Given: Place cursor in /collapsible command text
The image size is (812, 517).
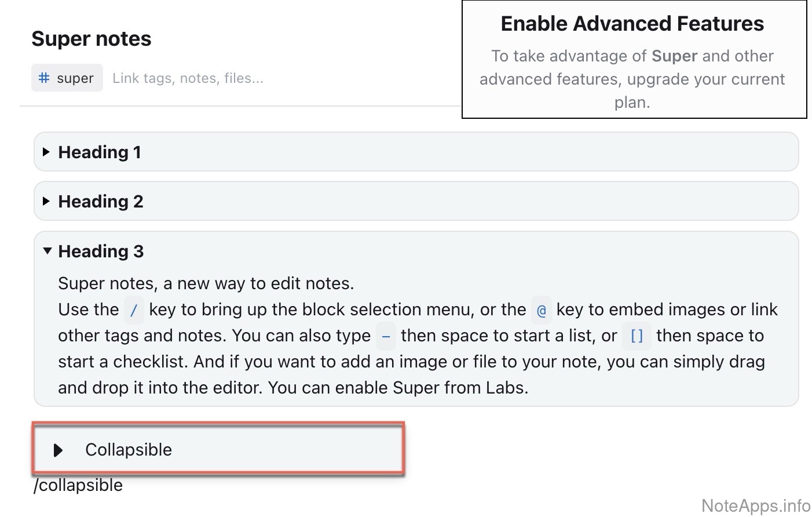Looking at the screenshot, I should tap(78, 485).
